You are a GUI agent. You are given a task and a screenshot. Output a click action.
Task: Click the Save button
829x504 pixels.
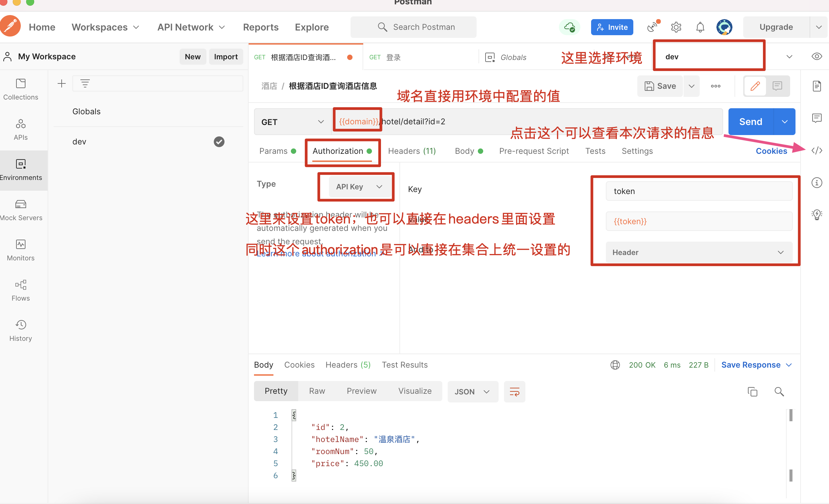(x=660, y=86)
